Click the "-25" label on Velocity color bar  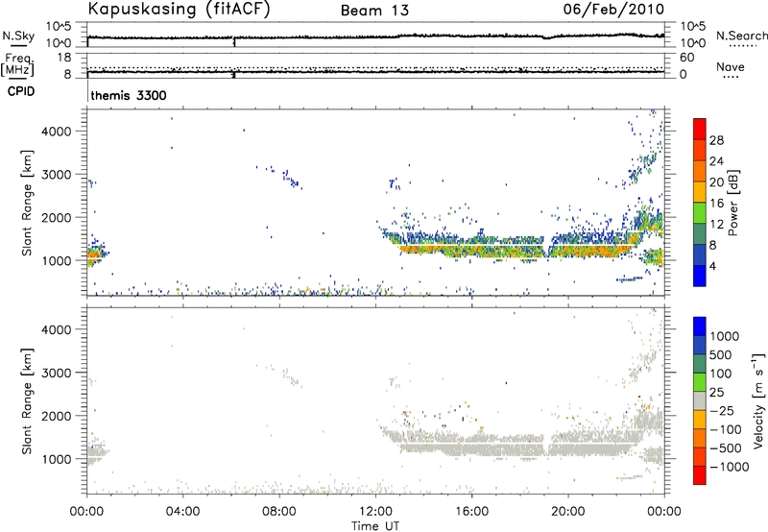[x=722, y=411]
